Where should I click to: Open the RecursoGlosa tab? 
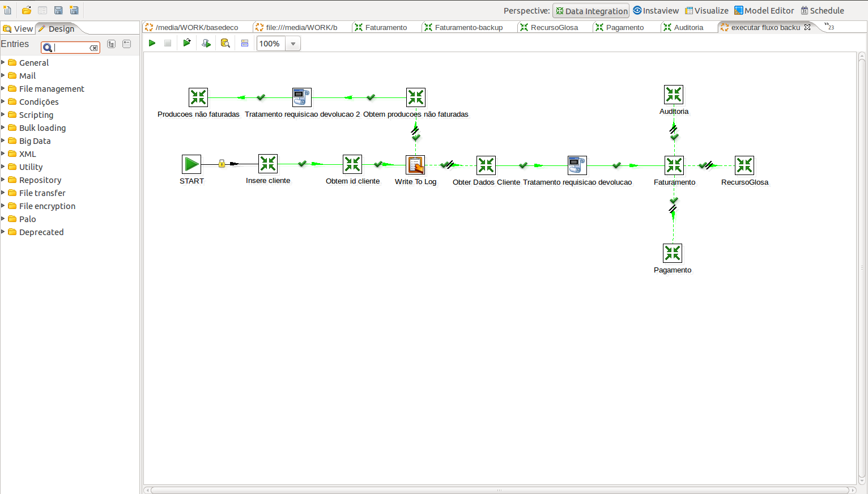554,27
